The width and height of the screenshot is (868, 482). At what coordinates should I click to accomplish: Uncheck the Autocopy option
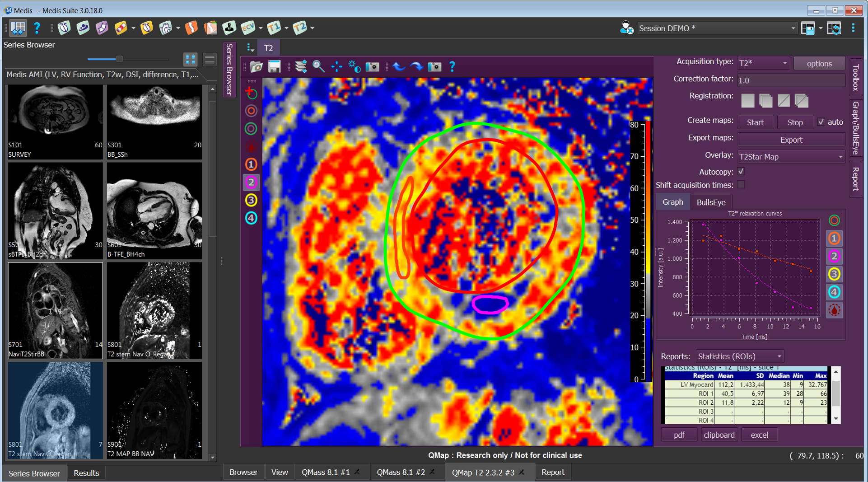tap(740, 171)
